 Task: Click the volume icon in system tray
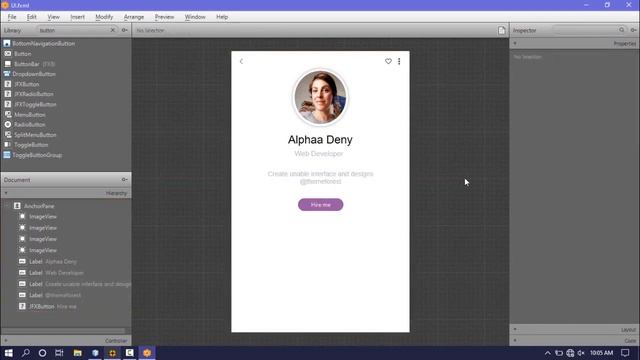581,353
